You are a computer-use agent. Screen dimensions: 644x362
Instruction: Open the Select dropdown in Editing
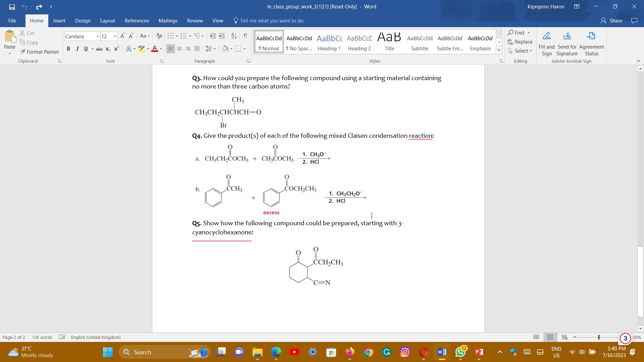point(521,51)
